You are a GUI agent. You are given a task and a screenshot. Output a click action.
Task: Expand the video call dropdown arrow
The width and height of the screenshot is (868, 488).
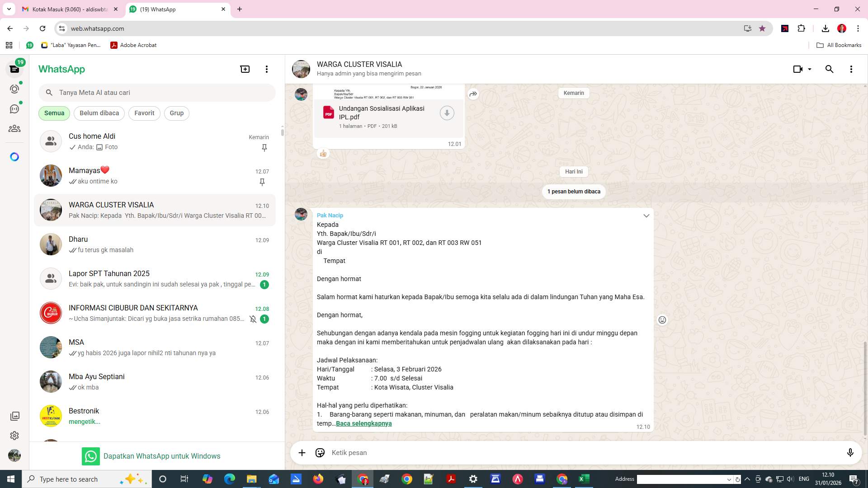tap(809, 69)
